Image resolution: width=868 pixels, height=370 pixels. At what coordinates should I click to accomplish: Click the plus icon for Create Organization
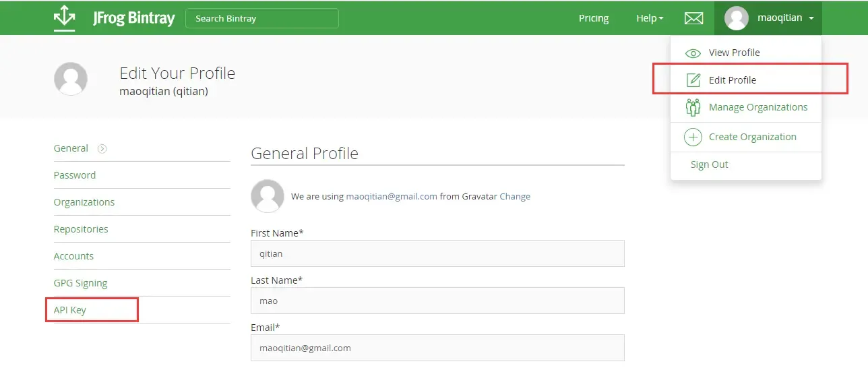(x=693, y=137)
